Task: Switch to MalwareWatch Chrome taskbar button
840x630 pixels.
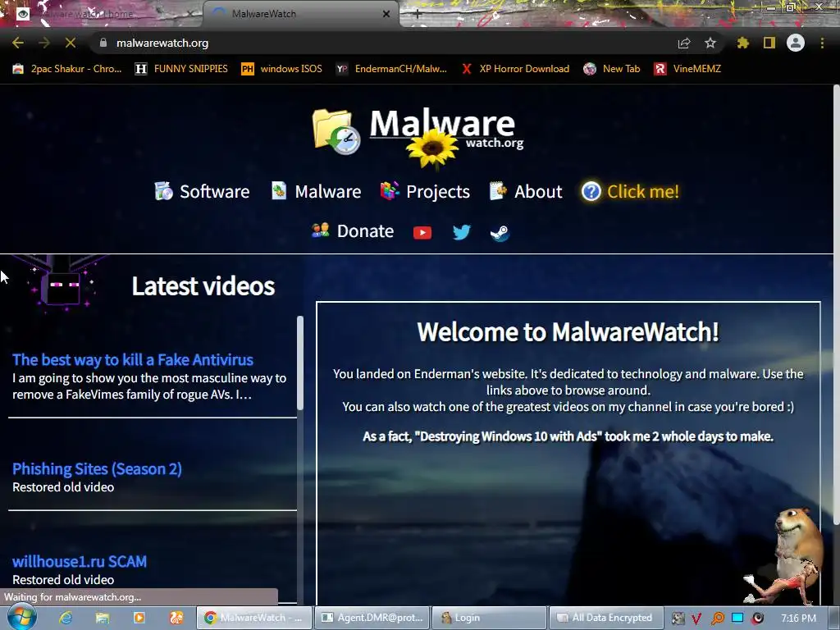Action: (x=254, y=618)
